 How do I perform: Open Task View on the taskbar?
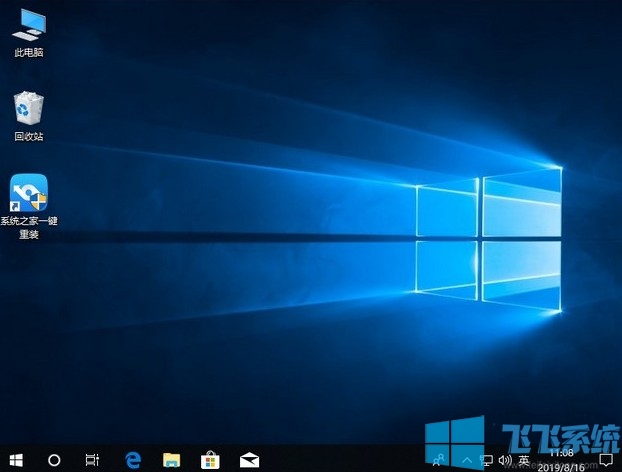click(x=92, y=460)
